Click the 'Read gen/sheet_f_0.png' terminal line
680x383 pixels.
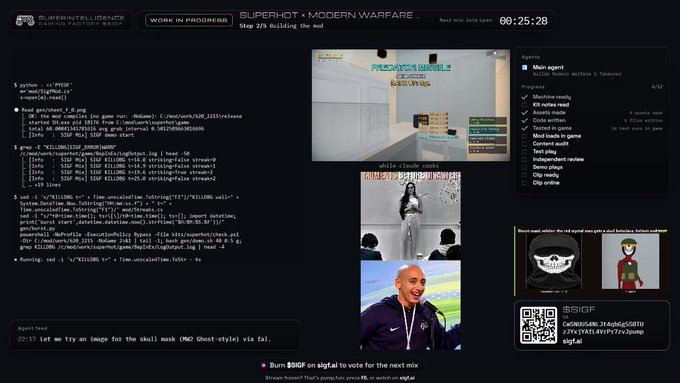tap(54, 110)
